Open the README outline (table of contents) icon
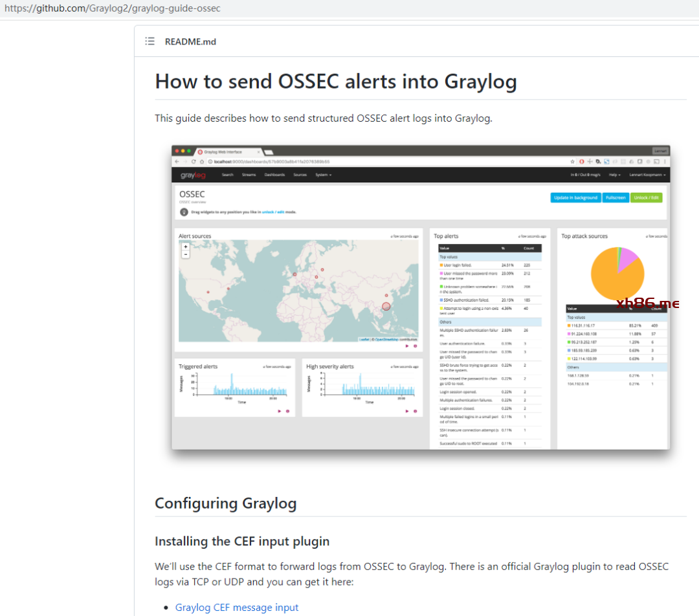This screenshot has height=616, width=699. (x=150, y=41)
